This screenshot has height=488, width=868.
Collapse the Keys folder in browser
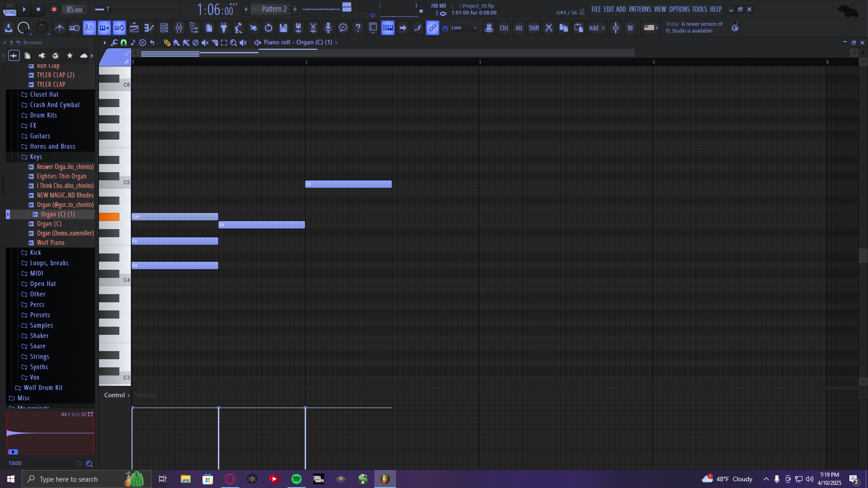(36, 157)
